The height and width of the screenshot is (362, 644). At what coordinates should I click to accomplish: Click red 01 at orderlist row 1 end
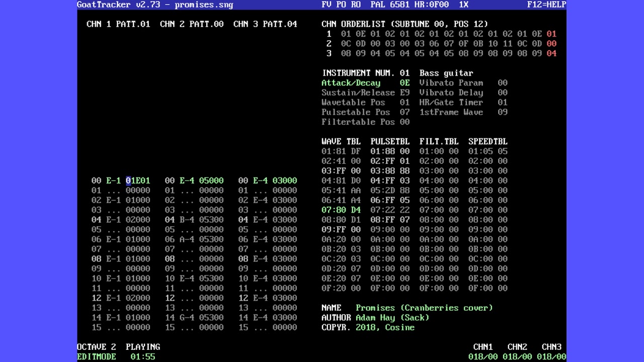[x=551, y=34]
